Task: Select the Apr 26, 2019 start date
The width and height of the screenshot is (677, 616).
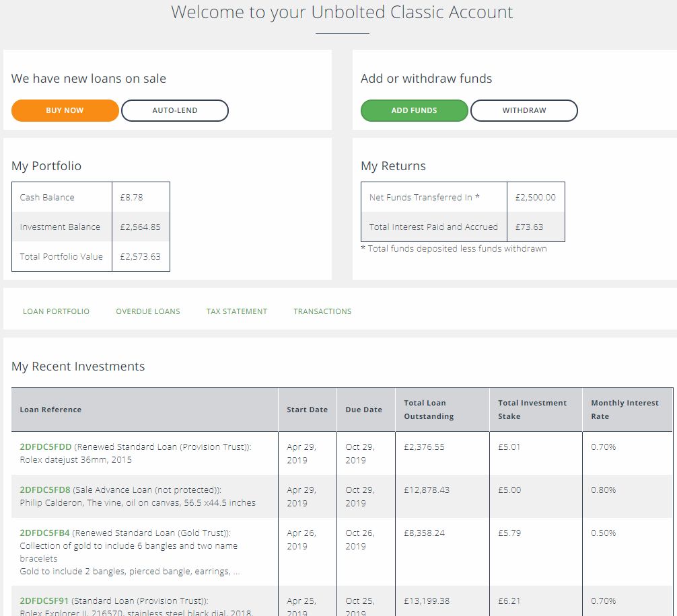Action: coord(301,539)
